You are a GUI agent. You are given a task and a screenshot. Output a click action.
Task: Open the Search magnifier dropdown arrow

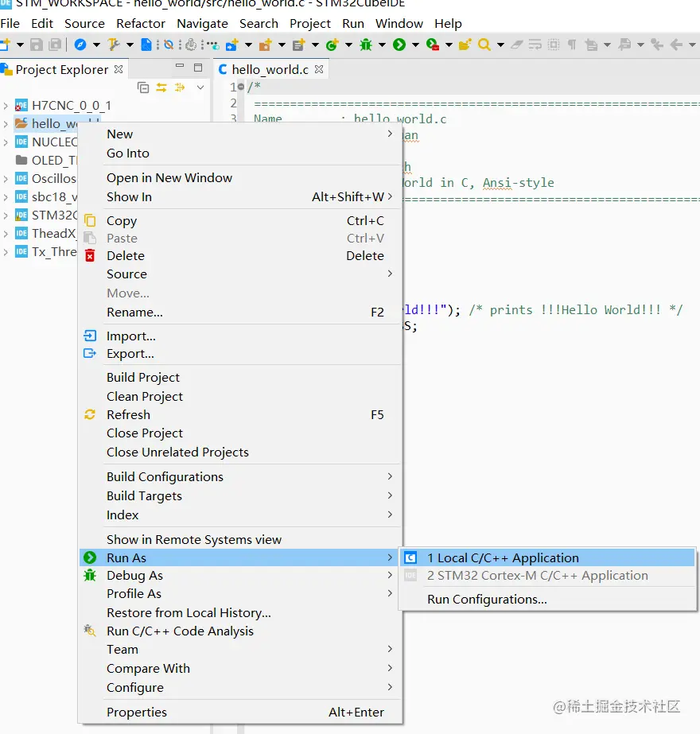tap(500, 45)
